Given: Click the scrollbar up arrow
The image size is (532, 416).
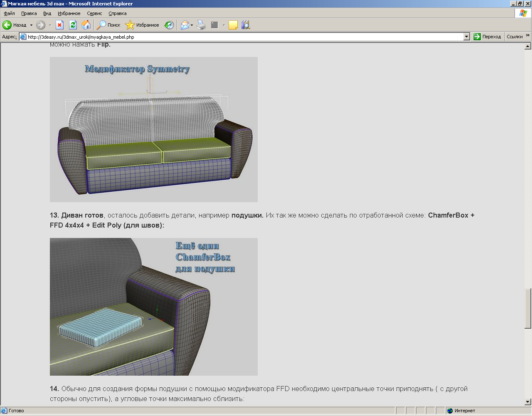Looking at the screenshot, I should tap(528, 46).
